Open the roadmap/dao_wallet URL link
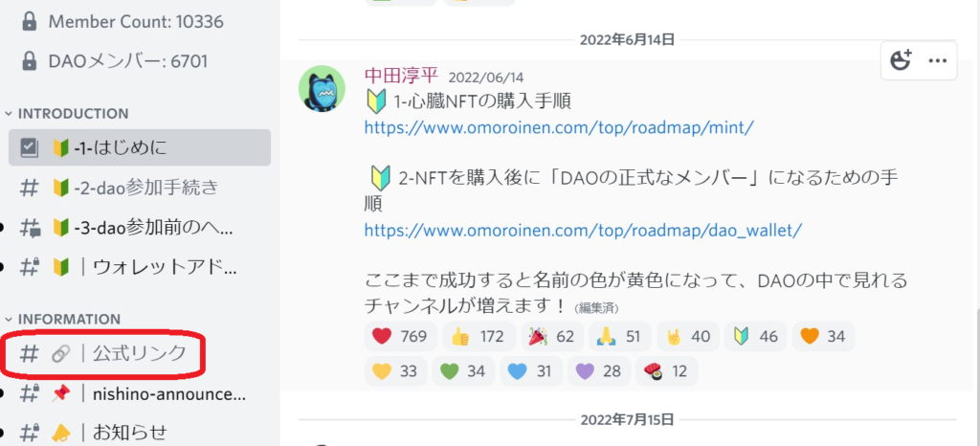Image resolution: width=980 pixels, height=446 pixels. (x=583, y=230)
